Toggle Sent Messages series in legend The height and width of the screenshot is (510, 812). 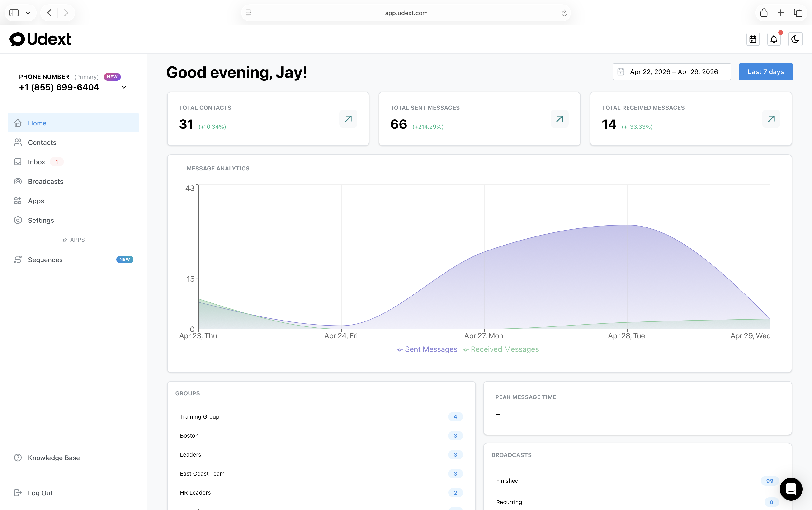pyautogui.click(x=427, y=349)
